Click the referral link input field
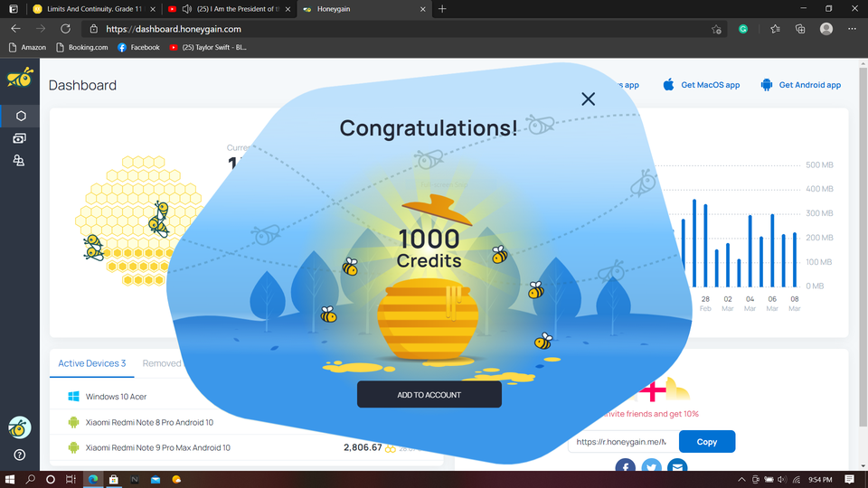 [x=620, y=442]
